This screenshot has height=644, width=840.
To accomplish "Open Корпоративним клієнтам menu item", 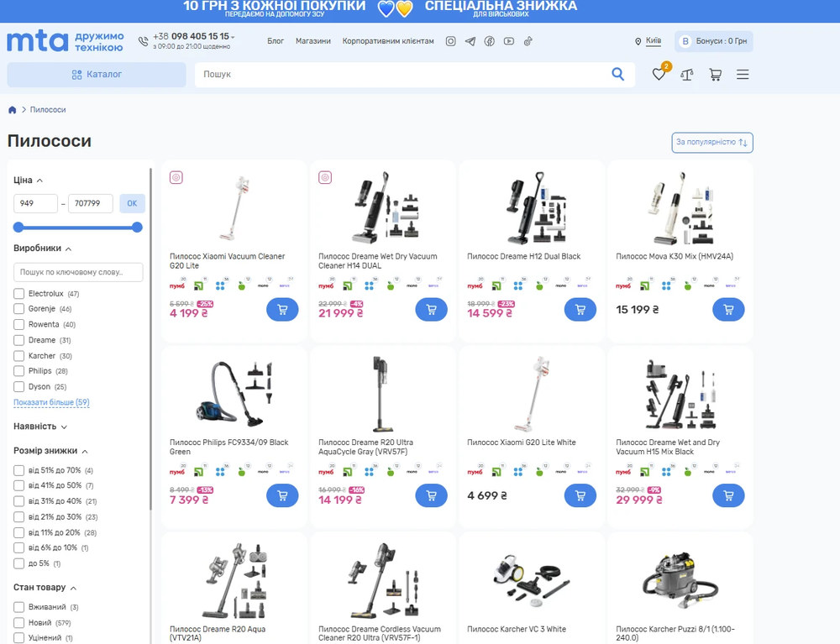I will 388,41.
